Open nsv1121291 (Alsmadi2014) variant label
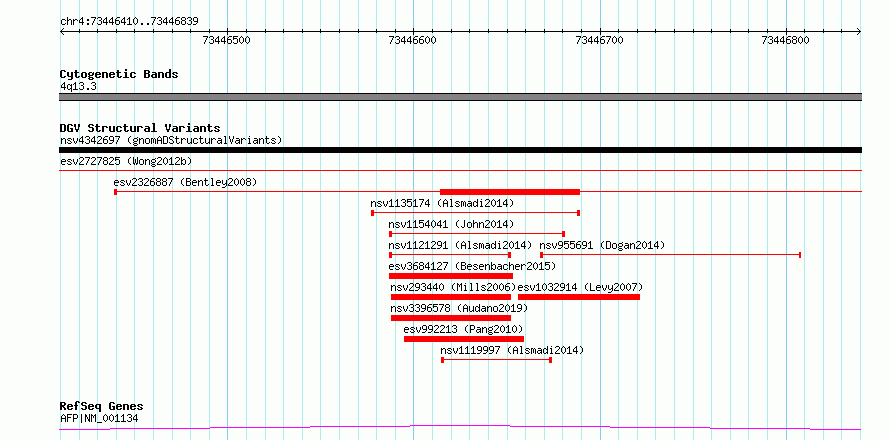Image resolution: width=890 pixels, height=440 pixels. point(460,245)
